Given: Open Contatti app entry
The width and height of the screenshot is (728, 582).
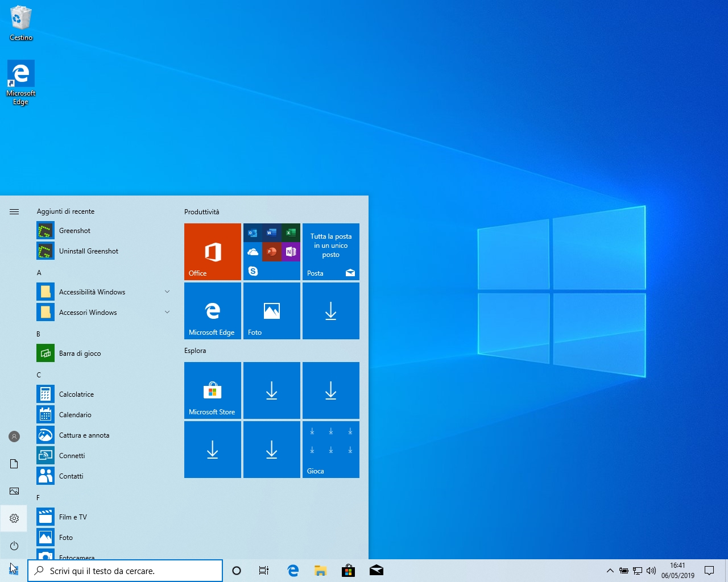Looking at the screenshot, I should 104,476.
